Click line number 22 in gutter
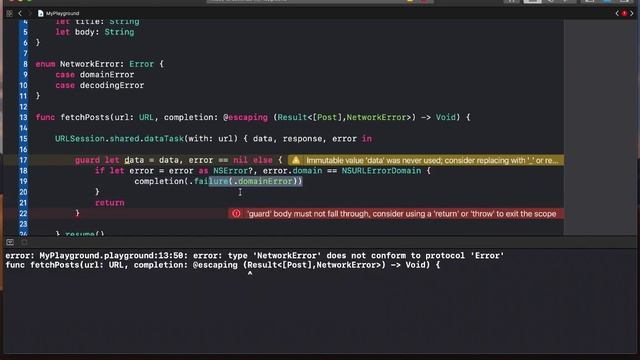The width and height of the screenshot is (640, 360). 24,213
